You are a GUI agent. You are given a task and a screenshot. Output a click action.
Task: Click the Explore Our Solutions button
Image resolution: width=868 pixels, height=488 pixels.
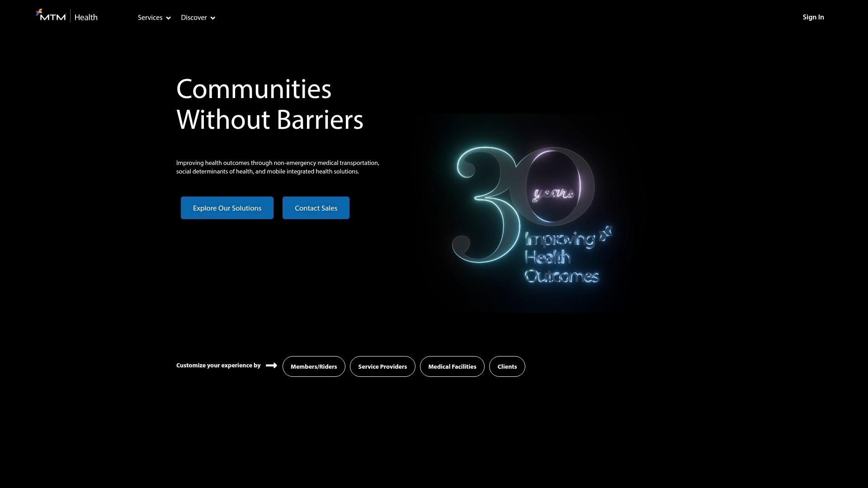click(227, 208)
